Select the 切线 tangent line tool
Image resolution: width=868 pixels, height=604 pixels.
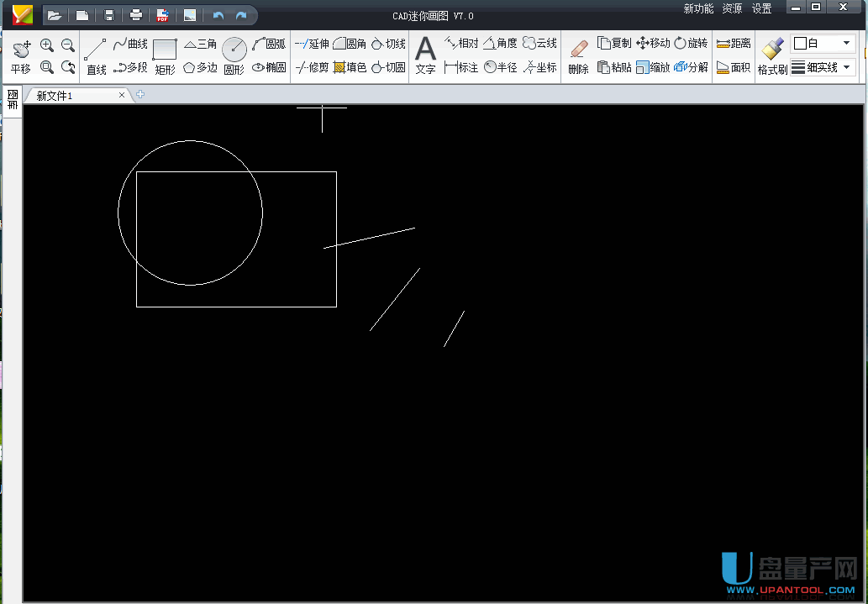coord(388,44)
